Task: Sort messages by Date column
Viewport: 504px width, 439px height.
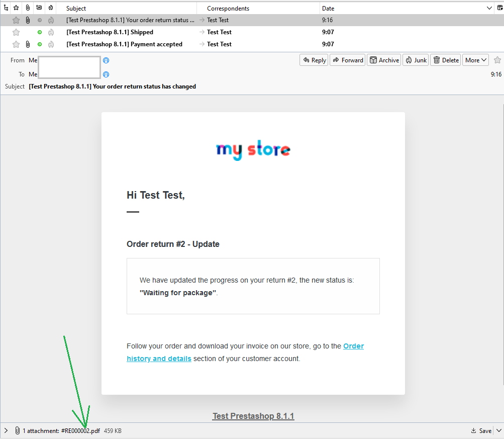Action: 328,8
